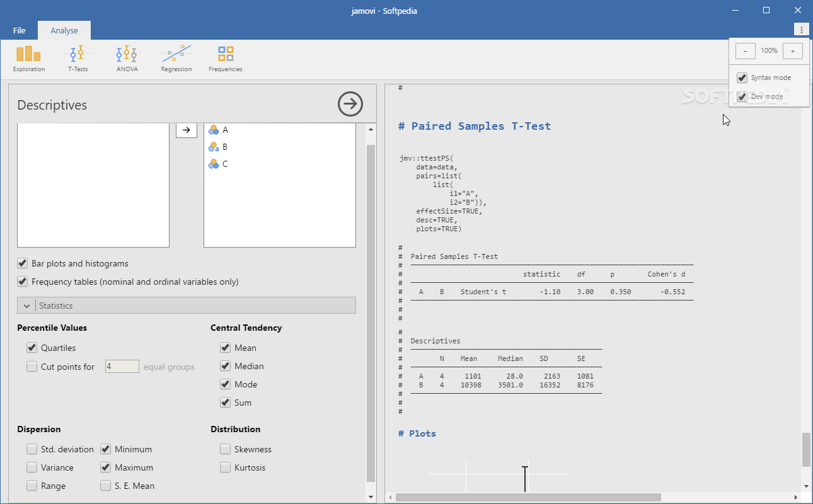Viewport: 813px width, 504px height.
Task: Enable S. E. Mean checkbox
Action: click(x=106, y=486)
